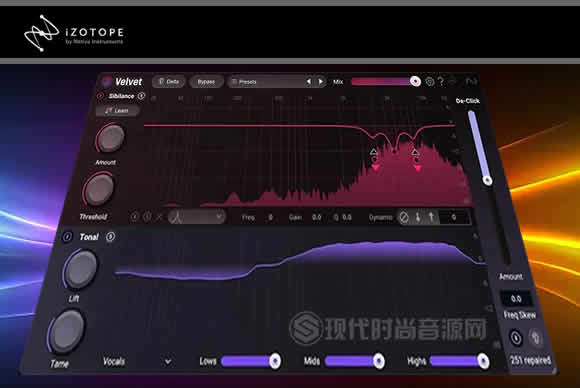
Task: Select the right upward triangle band marker
Action: 415,152
